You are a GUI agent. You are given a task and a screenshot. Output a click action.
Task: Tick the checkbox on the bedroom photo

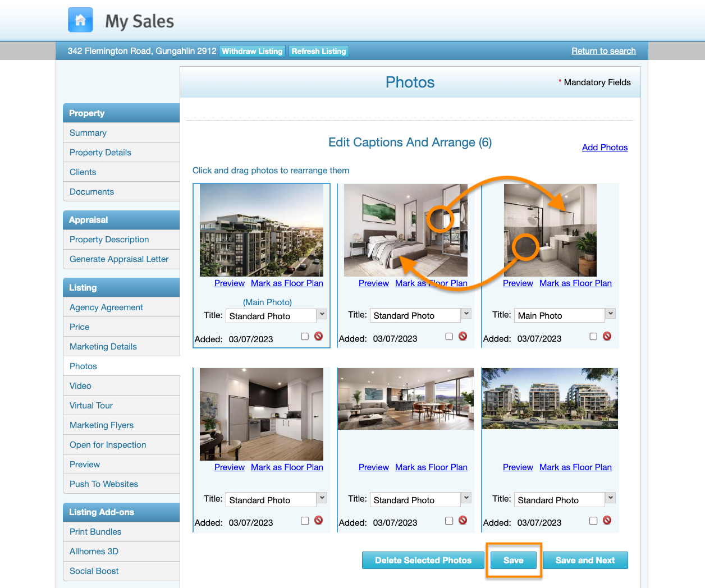[449, 336]
